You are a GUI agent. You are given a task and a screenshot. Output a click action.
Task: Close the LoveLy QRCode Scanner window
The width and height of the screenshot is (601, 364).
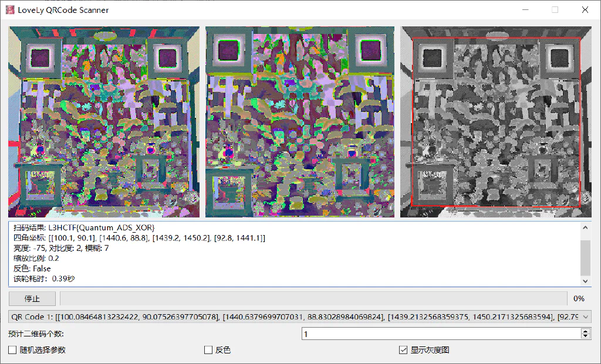(585, 10)
